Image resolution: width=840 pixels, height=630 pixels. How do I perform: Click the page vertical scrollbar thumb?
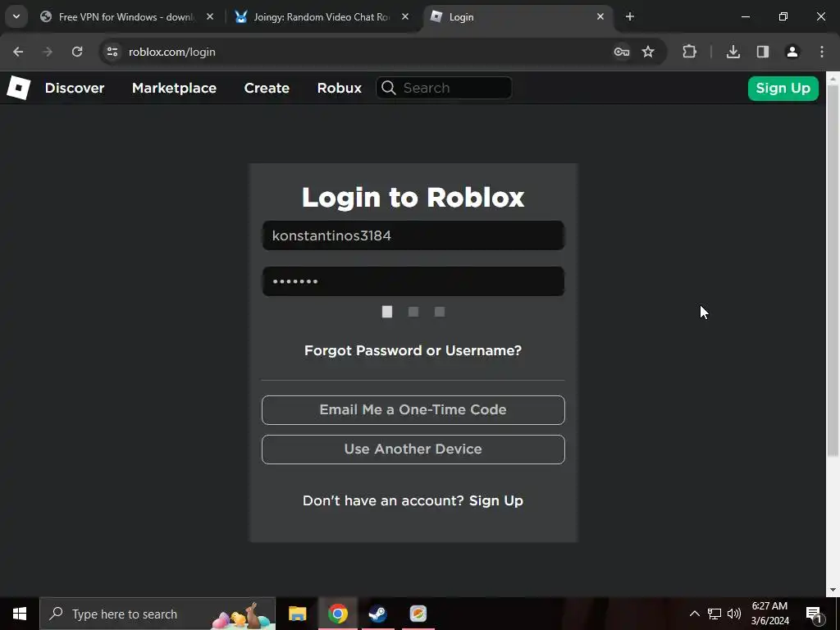[833, 271]
